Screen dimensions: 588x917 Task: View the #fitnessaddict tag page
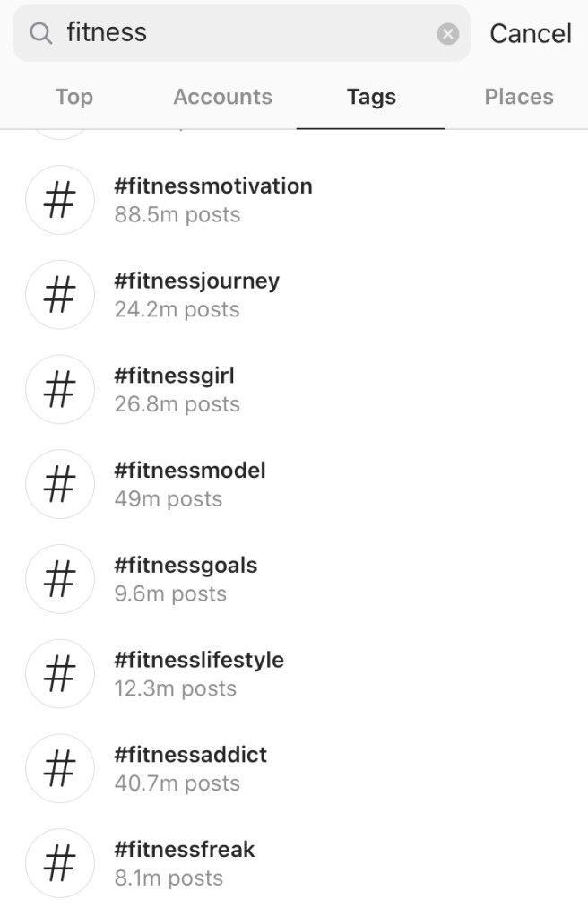click(191, 755)
